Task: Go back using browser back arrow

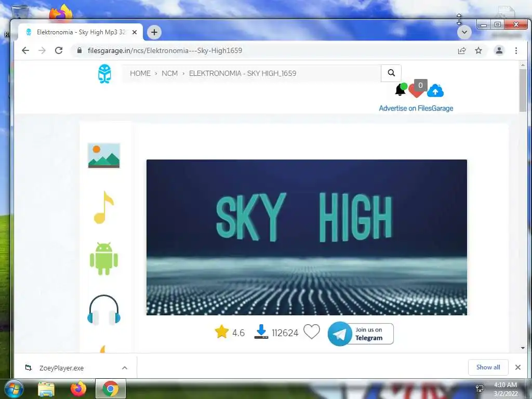Action: pos(25,50)
